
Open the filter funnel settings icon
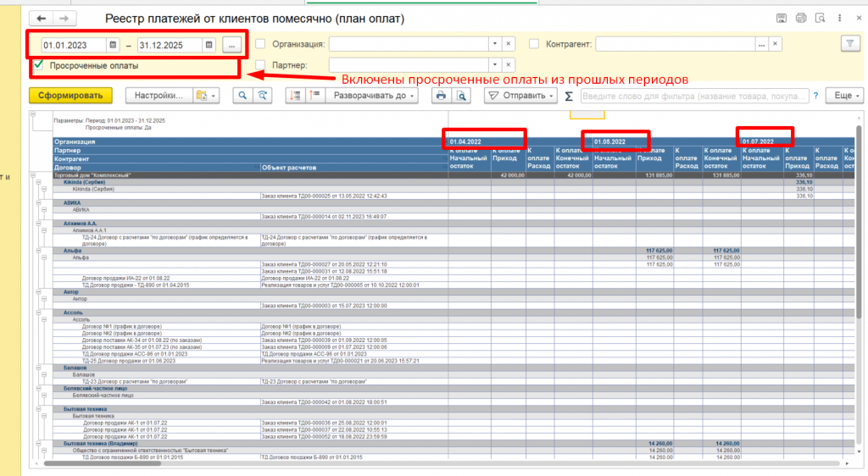point(849,44)
